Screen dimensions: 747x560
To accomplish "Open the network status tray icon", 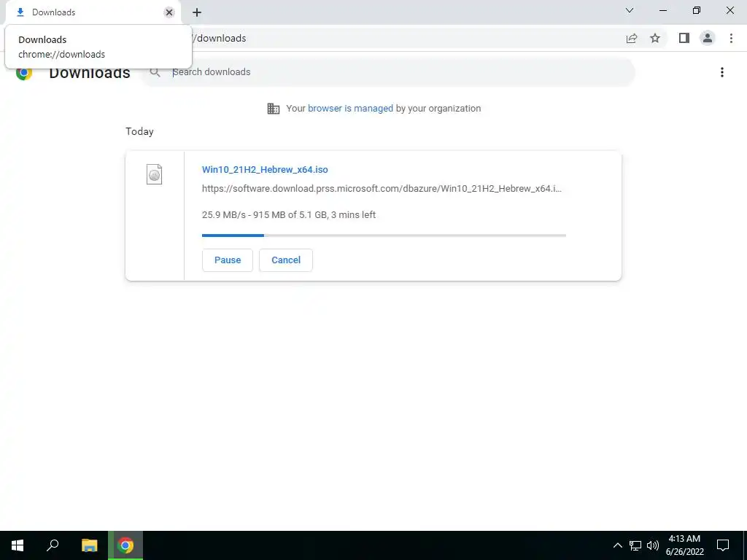I will point(635,545).
